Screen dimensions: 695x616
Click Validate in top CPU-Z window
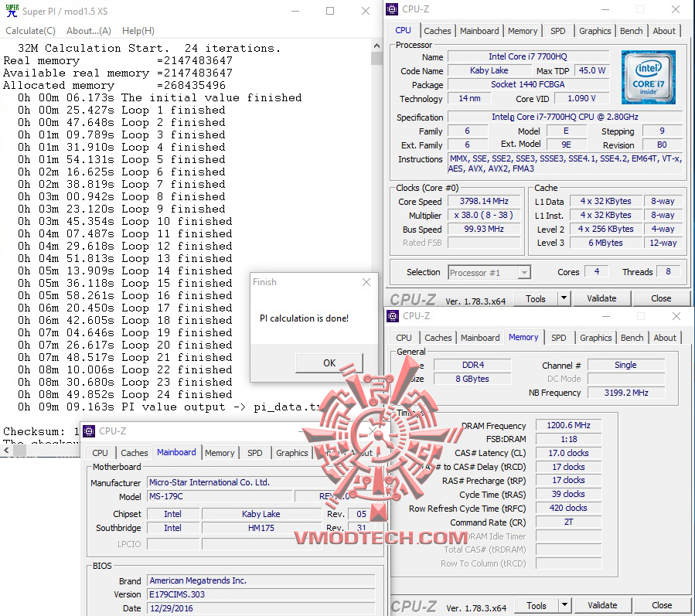coord(601,298)
